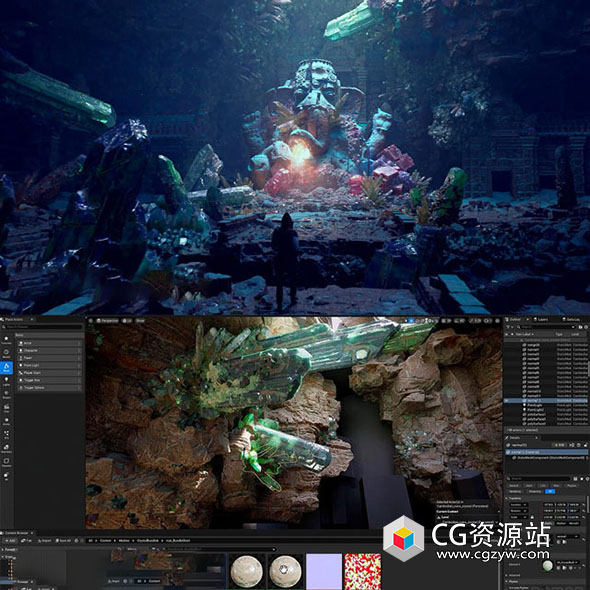The height and width of the screenshot is (590, 590).
Task: Open the Show flags dropdown
Action: (140, 321)
